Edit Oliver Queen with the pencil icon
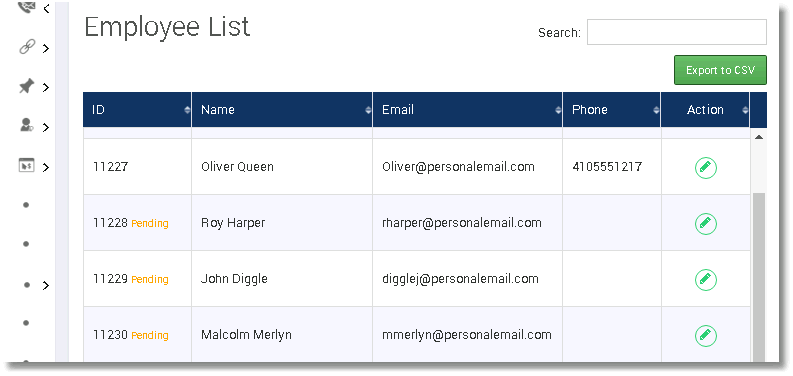This screenshot has height=376, width=793. pos(706,168)
